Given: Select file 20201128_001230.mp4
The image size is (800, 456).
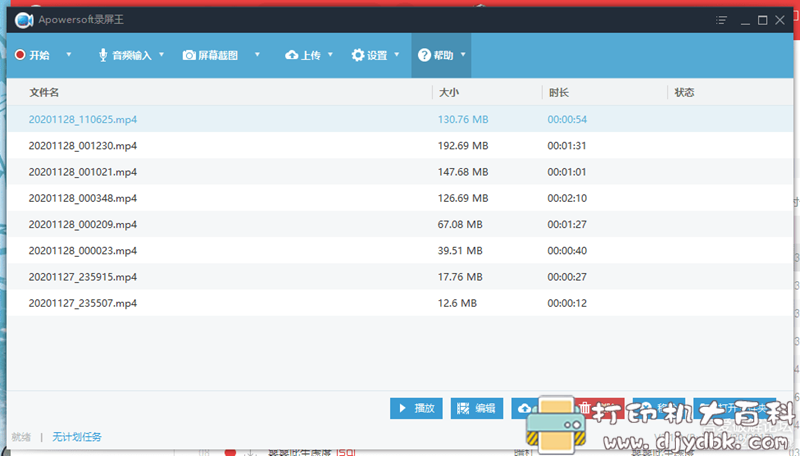Looking at the screenshot, I should [x=83, y=146].
